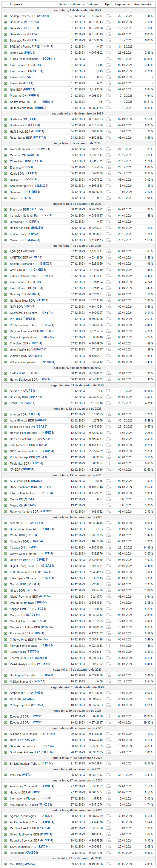Click the type icon for UnitedHealth BDR row

coord(108,108)
